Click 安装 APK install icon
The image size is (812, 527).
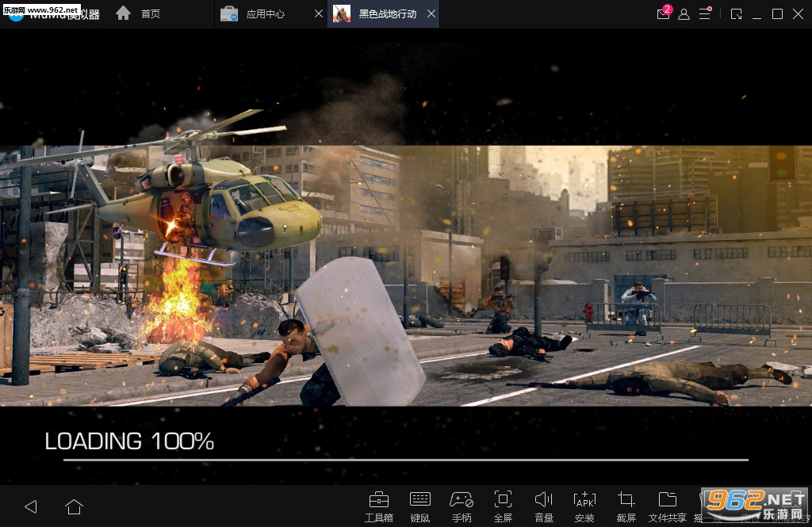(584, 507)
